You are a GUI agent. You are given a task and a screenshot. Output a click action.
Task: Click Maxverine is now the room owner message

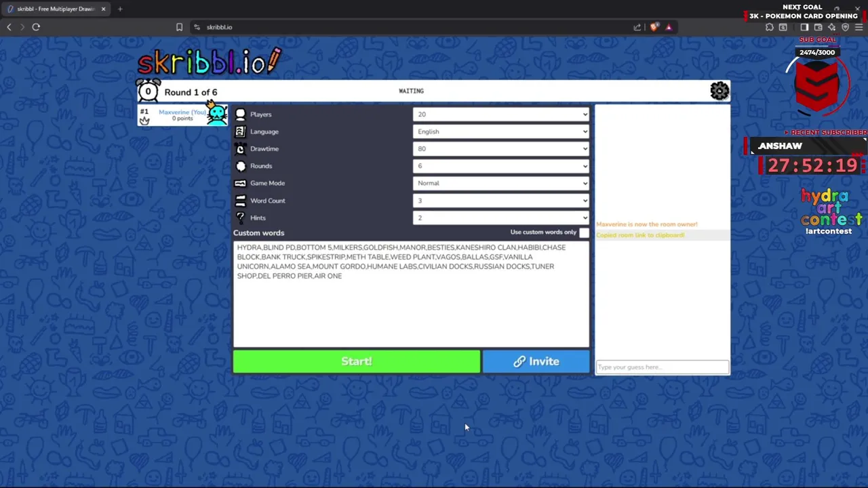coord(647,224)
